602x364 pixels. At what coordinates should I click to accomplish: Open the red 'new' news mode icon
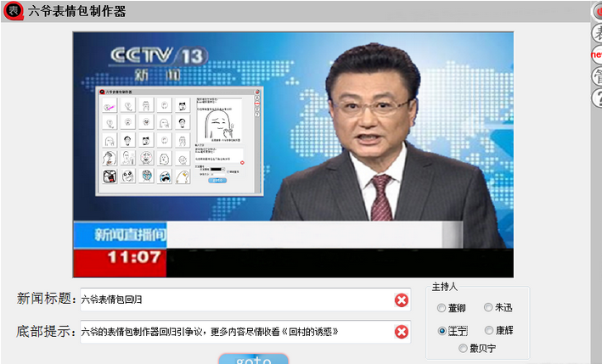point(597,55)
